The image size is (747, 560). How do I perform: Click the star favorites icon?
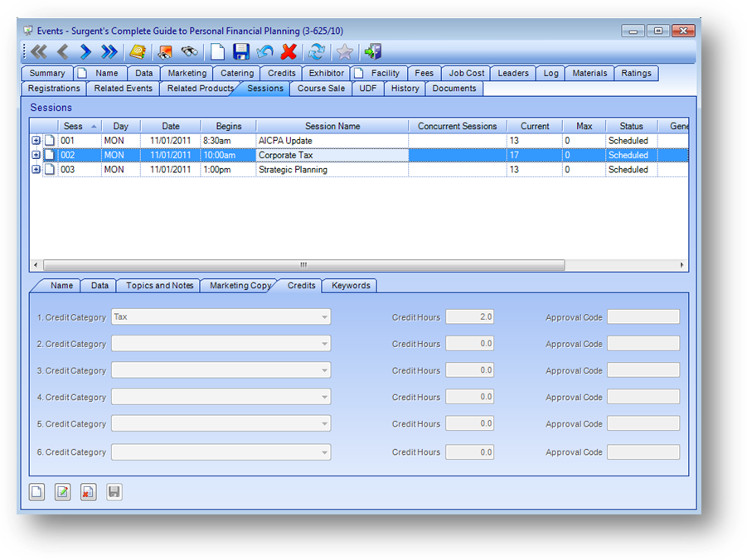(344, 51)
